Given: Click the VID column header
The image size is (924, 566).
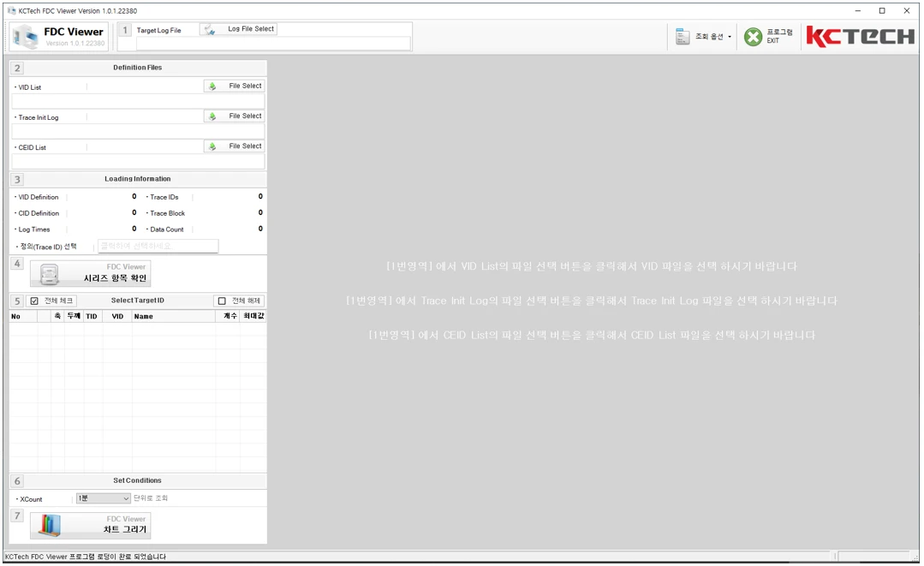Looking at the screenshot, I should coord(118,316).
